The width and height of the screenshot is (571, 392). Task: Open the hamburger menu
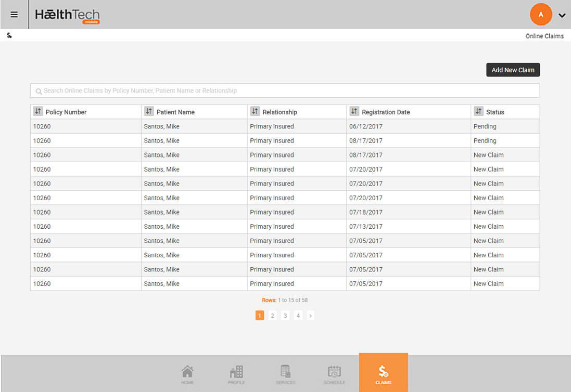point(14,15)
